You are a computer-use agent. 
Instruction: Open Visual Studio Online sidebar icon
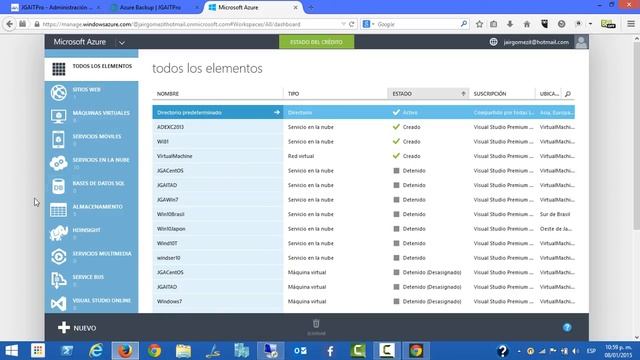(59, 304)
